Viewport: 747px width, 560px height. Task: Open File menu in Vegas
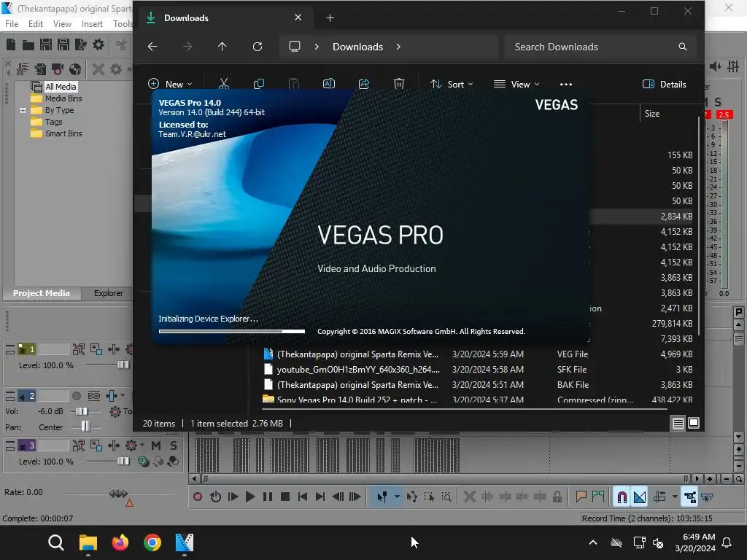tap(12, 24)
